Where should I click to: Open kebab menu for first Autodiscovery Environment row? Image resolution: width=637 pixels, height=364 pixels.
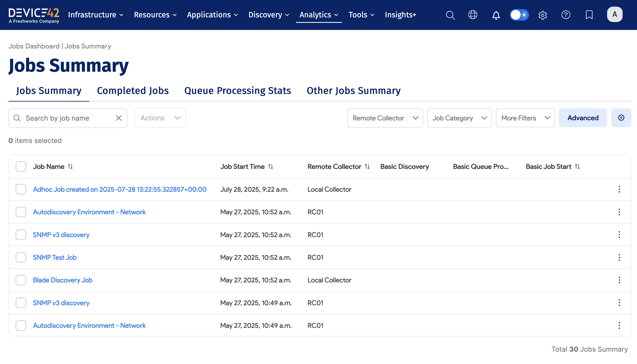[619, 212]
